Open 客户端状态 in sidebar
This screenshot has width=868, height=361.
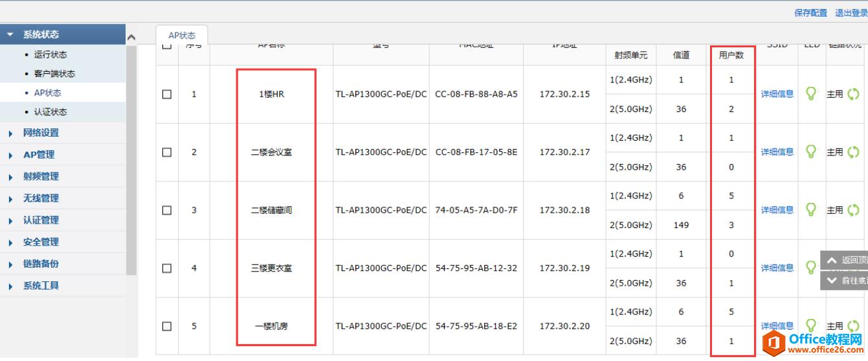[54, 74]
